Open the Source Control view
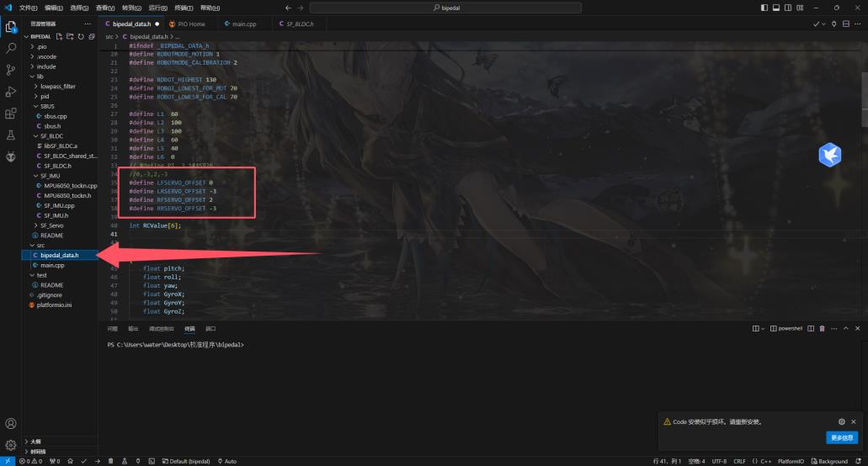Image resolution: width=868 pixels, height=466 pixels. point(11,70)
